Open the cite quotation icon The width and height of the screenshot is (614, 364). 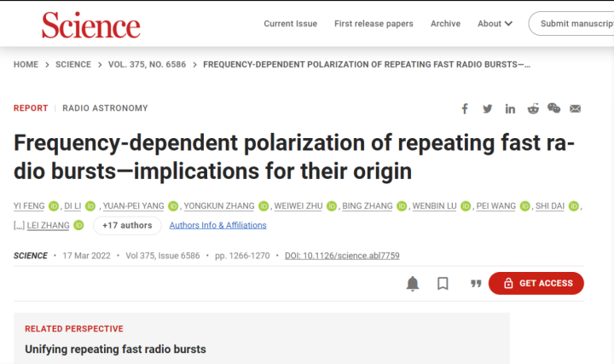pyautogui.click(x=476, y=283)
